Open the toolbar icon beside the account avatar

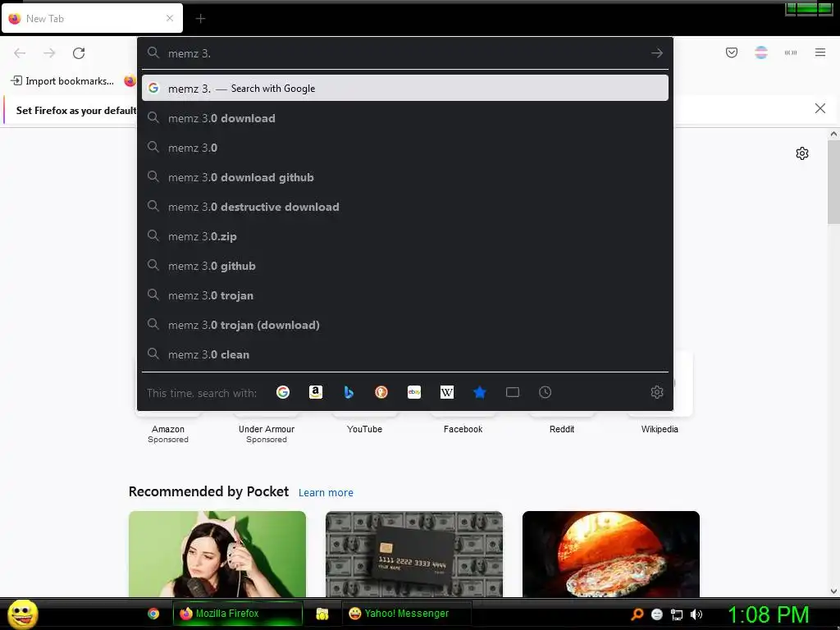pyautogui.click(x=791, y=52)
